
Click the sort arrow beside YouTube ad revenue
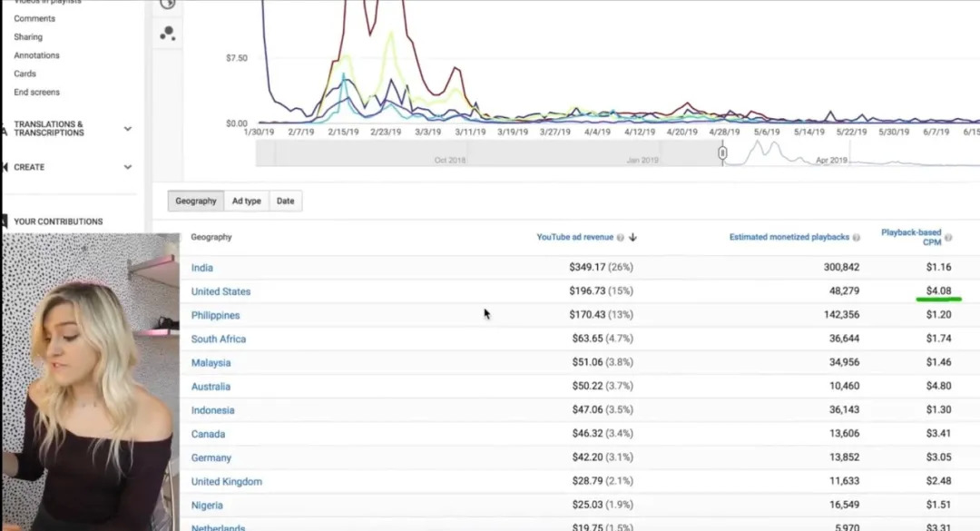pyautogui.click(x=632, y=237)
